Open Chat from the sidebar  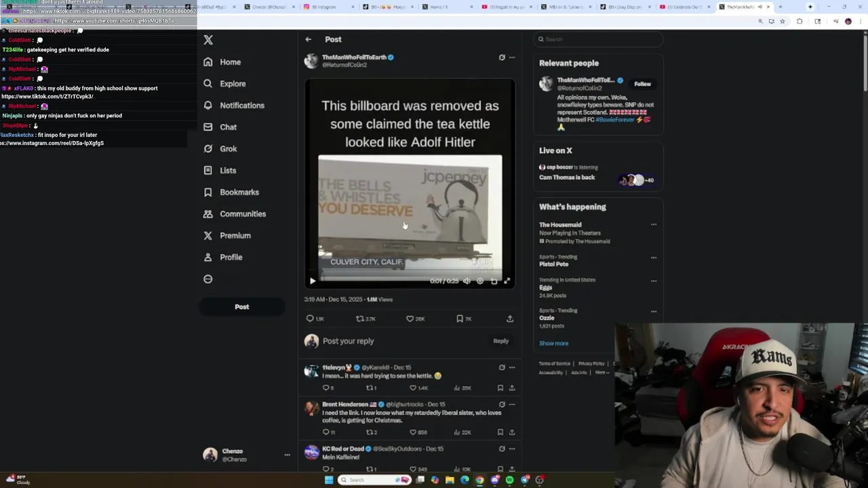click(x=220, y=127)
